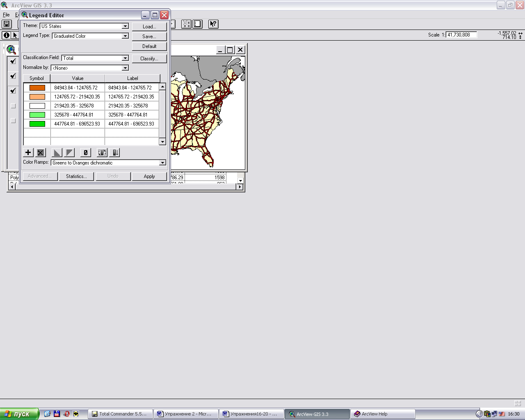Viewport: 525px width, 420px height.
Task: Click the Load... button
Action: tap(149, 27)
